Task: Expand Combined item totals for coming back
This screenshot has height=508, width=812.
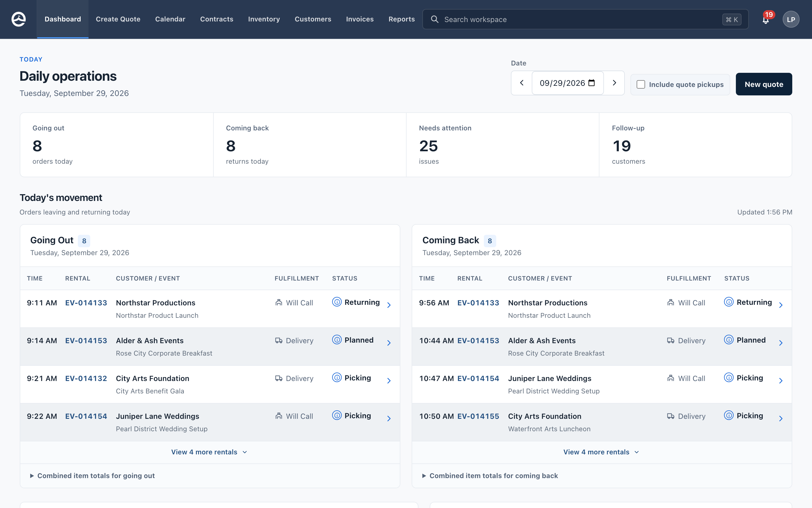Action: 490,476
